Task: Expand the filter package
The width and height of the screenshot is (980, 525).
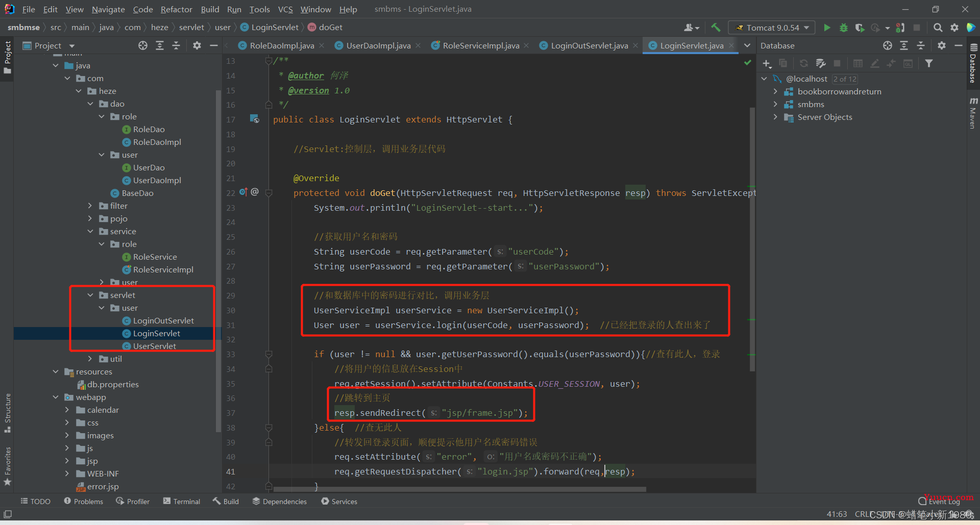Action: coord(90,206)
